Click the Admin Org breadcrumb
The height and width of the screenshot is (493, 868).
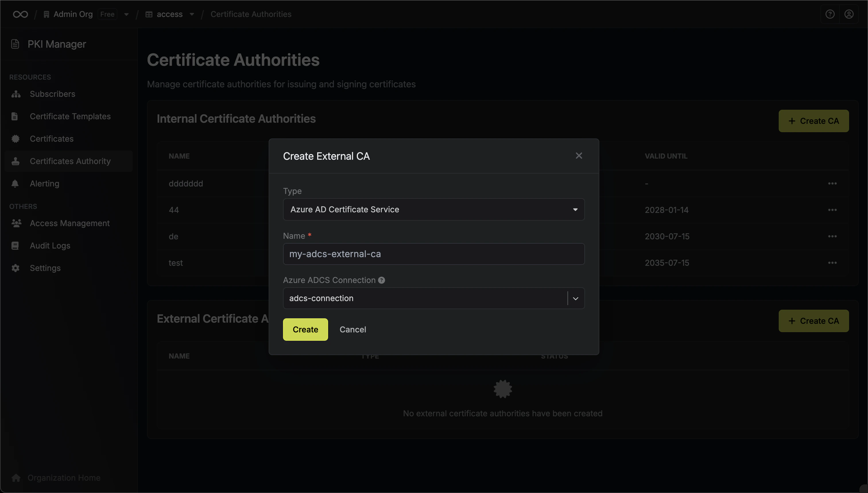(x=73, y=14)
